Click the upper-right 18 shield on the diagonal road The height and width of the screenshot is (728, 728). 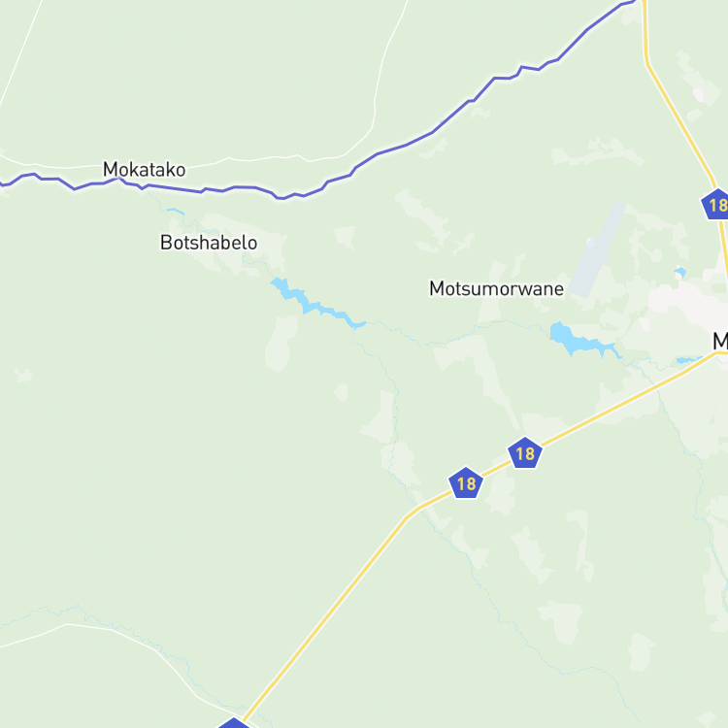(524, 452)
